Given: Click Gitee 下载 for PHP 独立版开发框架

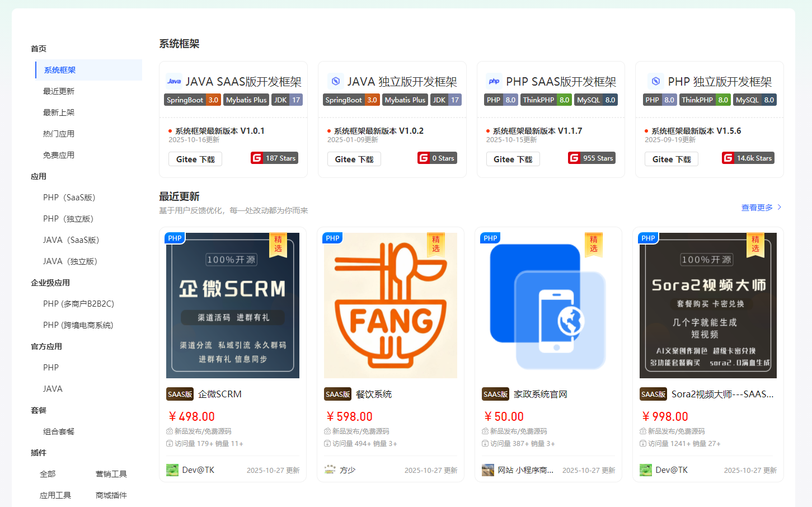Looking at the screenshot, I should coord(672,159).
